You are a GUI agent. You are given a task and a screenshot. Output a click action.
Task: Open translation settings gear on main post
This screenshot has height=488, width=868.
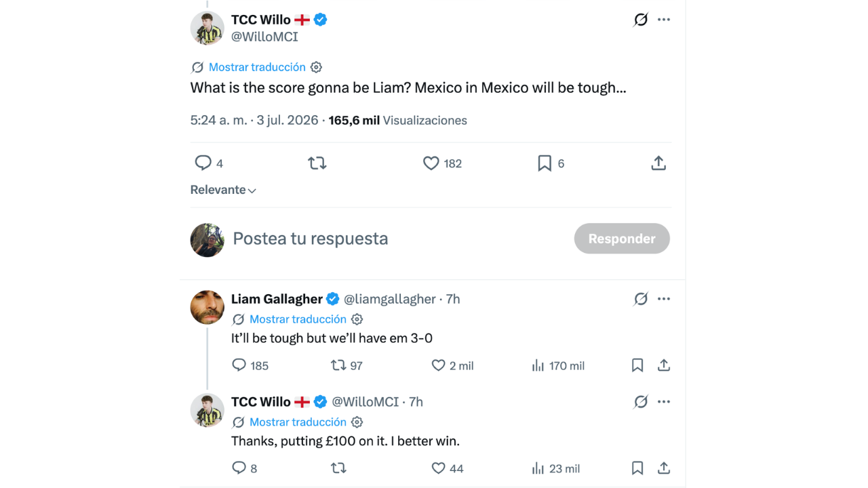click(316, 67)
